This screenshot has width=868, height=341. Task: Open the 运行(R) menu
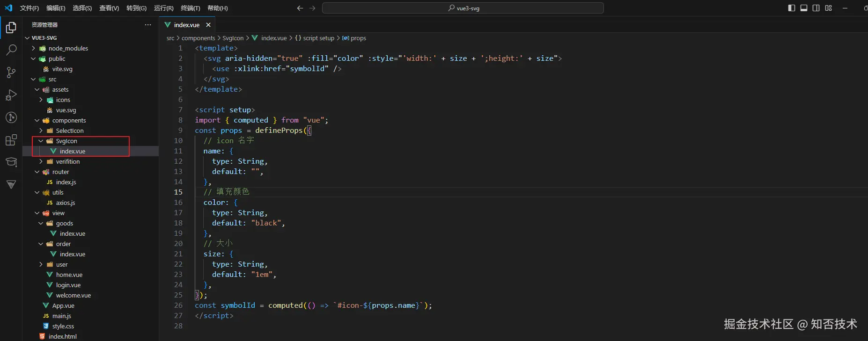pos(163,8)
